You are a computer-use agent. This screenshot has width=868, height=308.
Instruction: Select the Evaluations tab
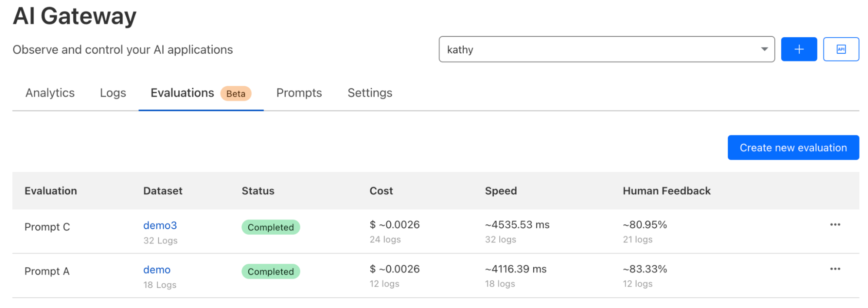182,93
